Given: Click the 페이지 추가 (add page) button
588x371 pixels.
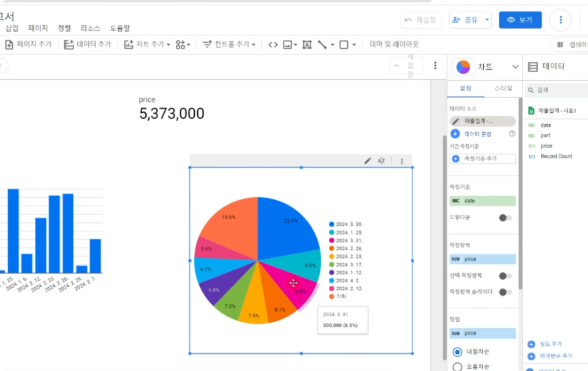Looking at the screenshot, I should 28,44.
